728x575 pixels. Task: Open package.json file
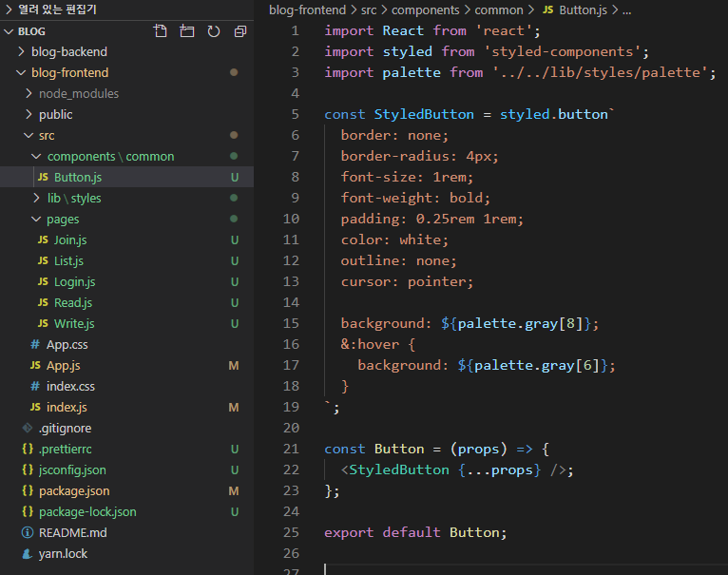[126, 490]
